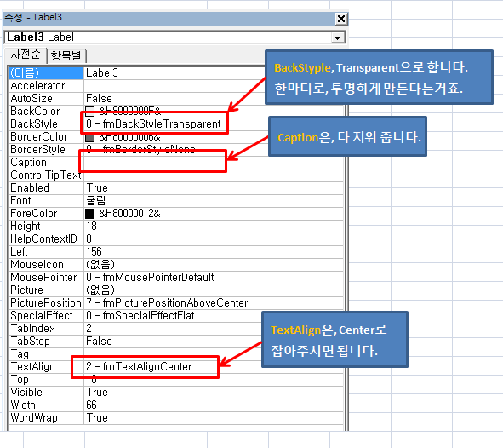Select the SpecialEffect property name
The width and height of the screenshot is (503, 448).
42,315
